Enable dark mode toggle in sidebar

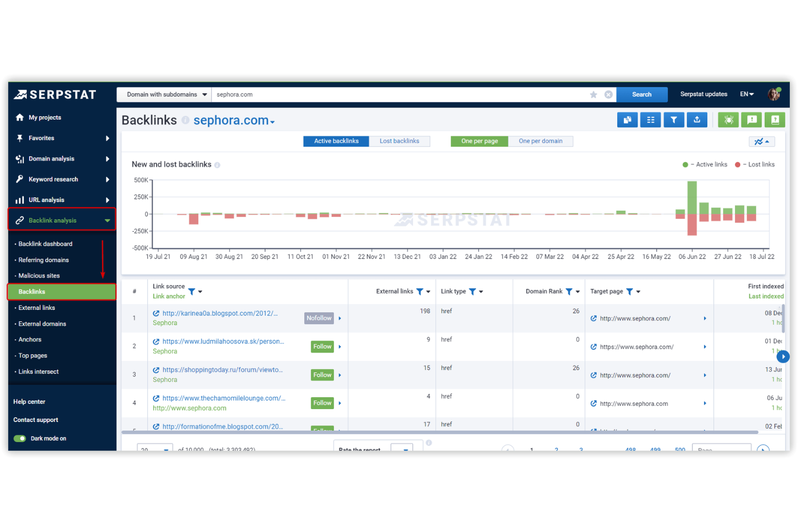tap(20, 438)
